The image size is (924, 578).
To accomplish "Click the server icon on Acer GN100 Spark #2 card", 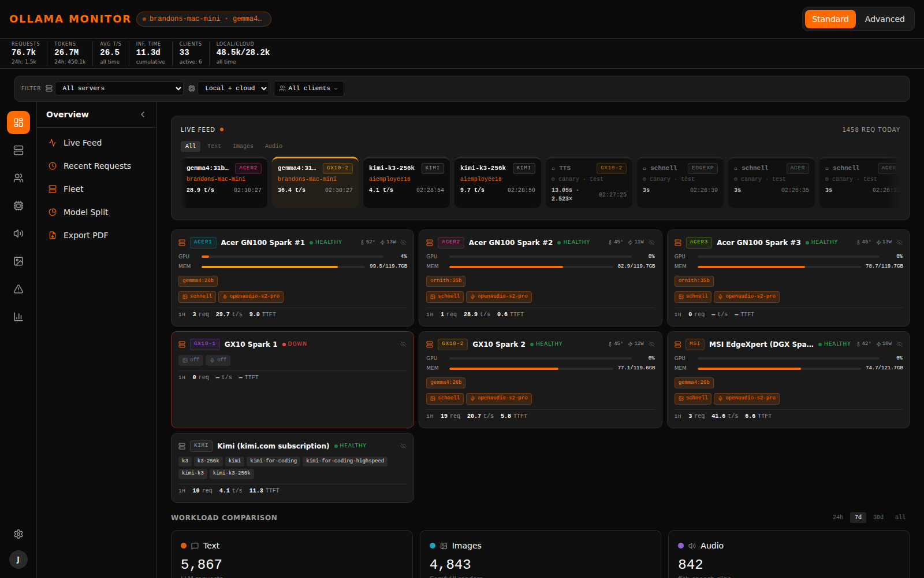I will 430,243.
